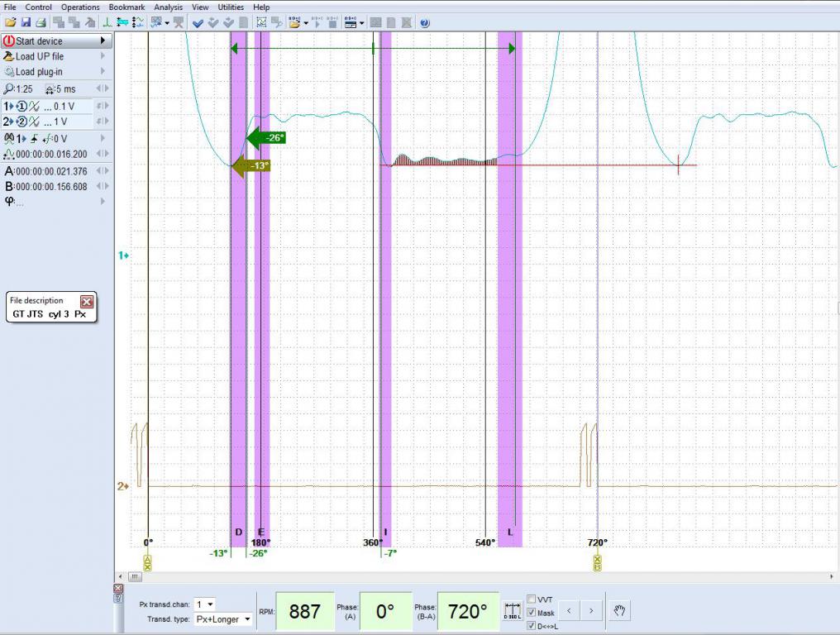This screenshot has width=840, height=635.
Task: Click the blue help question mark icon
Action: click(x=425, y=23)
